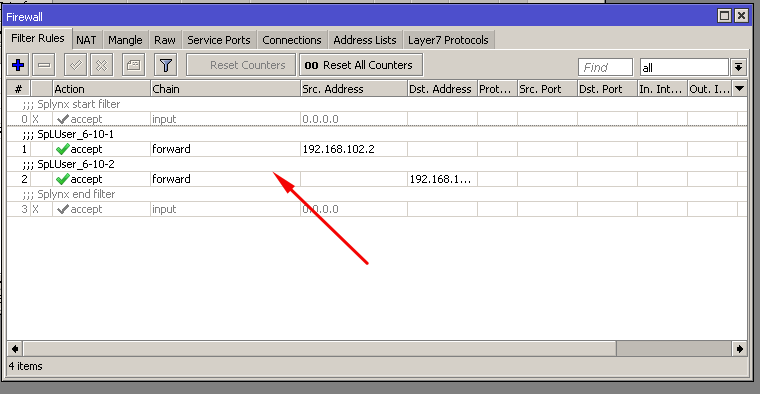Click the Reset All Counters button
The height and width of the screenshot is (394, 760).
[361, 65]
